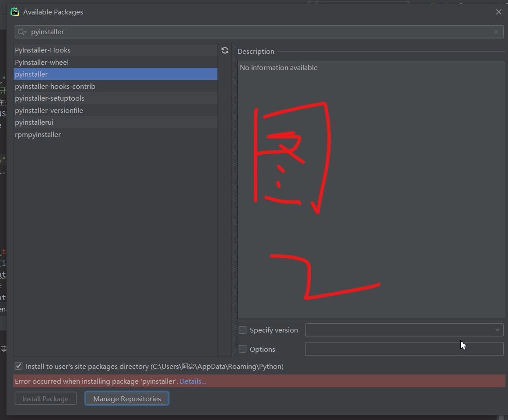Select the highlighted pyinstaller package

tap(116, 74)
